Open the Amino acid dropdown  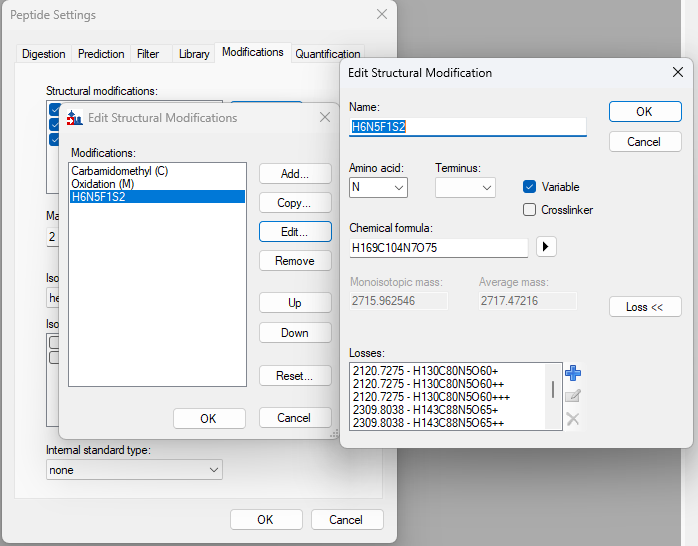click(378, 187)
